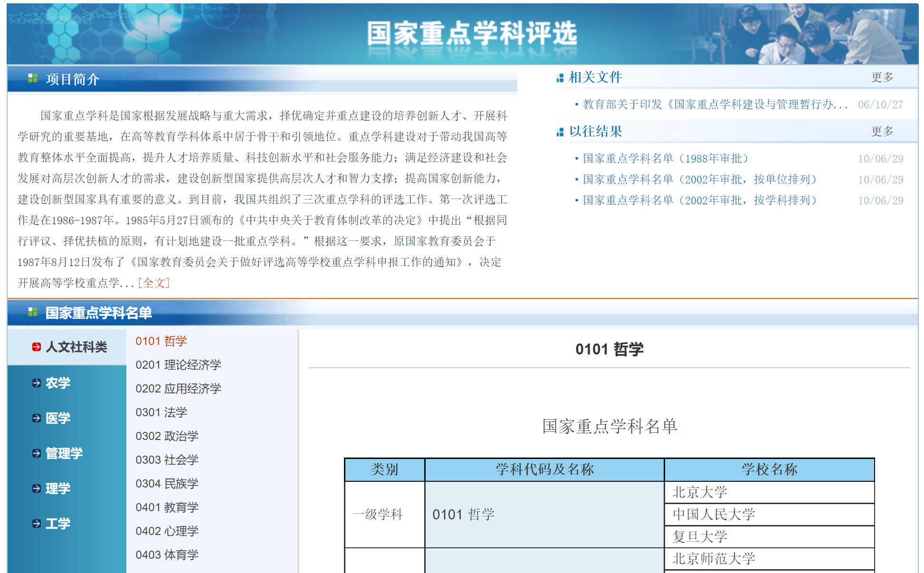The height and width of the screenshot is (573, 924).
Task: Click the arrow icon beside 医学
Action: (x=37, y=418)
